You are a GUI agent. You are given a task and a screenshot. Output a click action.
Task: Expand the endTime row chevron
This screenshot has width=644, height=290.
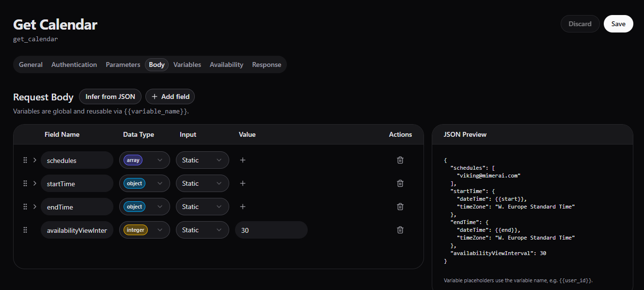coord(34,207)
